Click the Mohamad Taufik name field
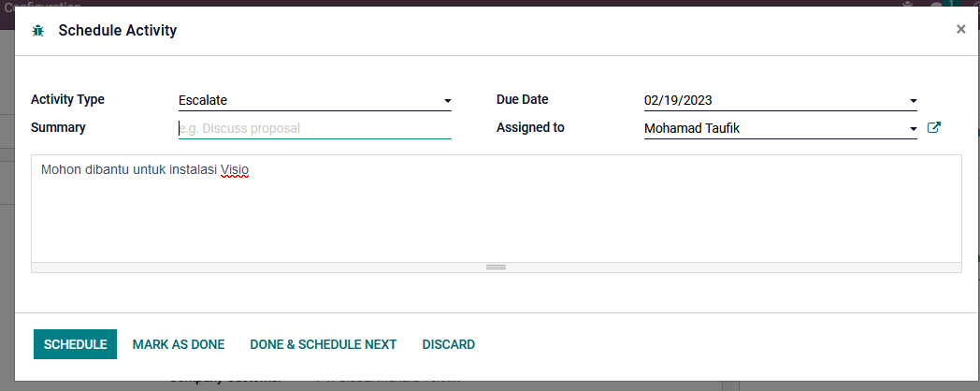This screenshot has width=980, height=391. (x=692, y=128)
